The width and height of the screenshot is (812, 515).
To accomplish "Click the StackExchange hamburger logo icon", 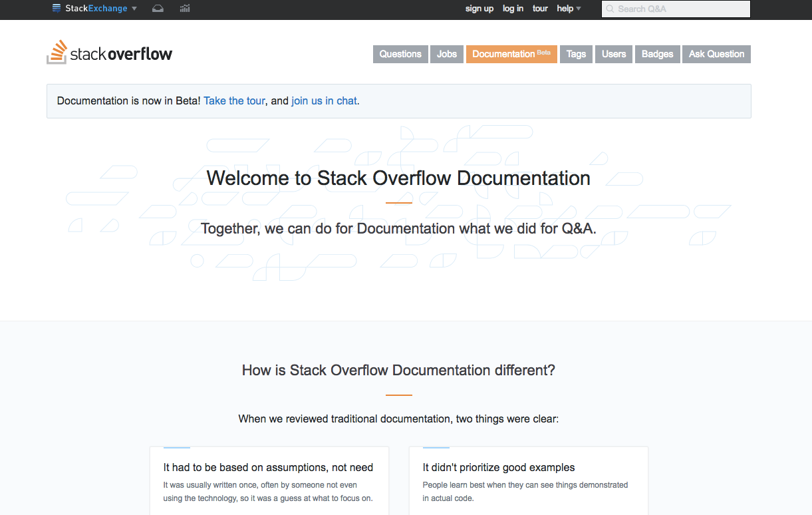I will (x=57, y=9).
